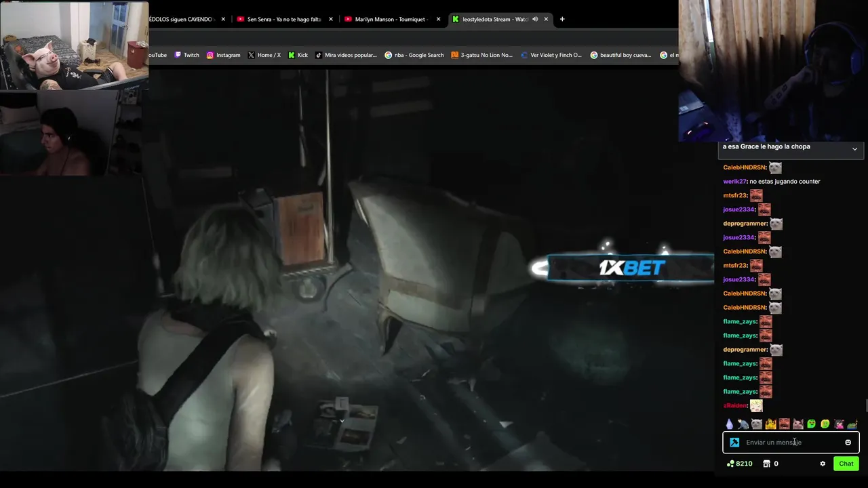Viewport: 868px width, 488px height.
Task: Open the Home / X bookmark
Action: (264, 55)
